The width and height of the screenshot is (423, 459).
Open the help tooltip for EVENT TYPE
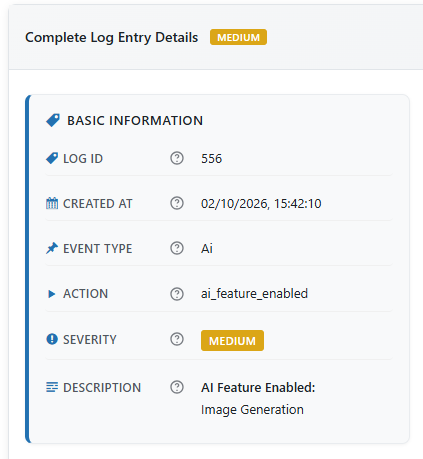point(177,248)
